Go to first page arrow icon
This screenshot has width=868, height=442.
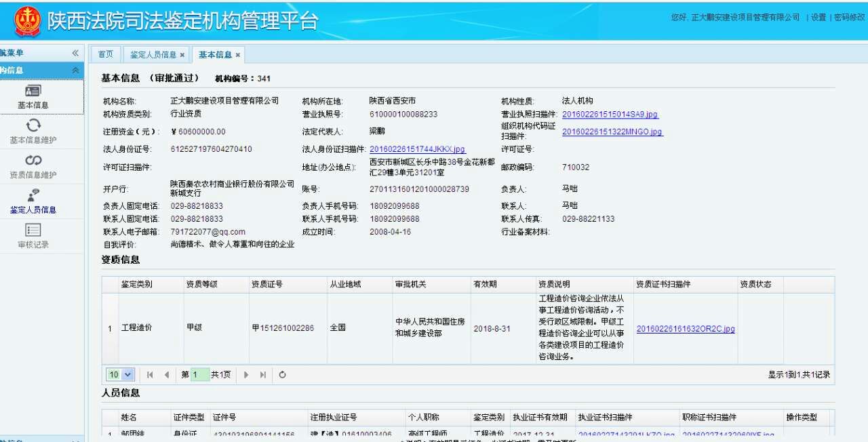[x=150, y=375]
